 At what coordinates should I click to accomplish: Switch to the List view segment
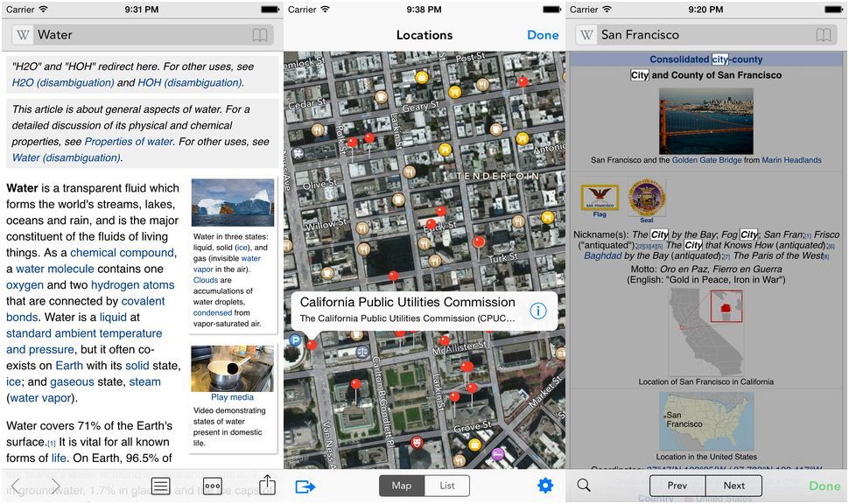click(x=447, y=486)
